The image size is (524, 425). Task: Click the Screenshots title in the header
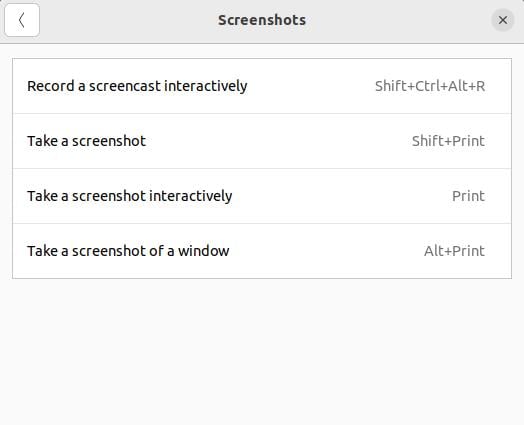click(x=262, y=20)
